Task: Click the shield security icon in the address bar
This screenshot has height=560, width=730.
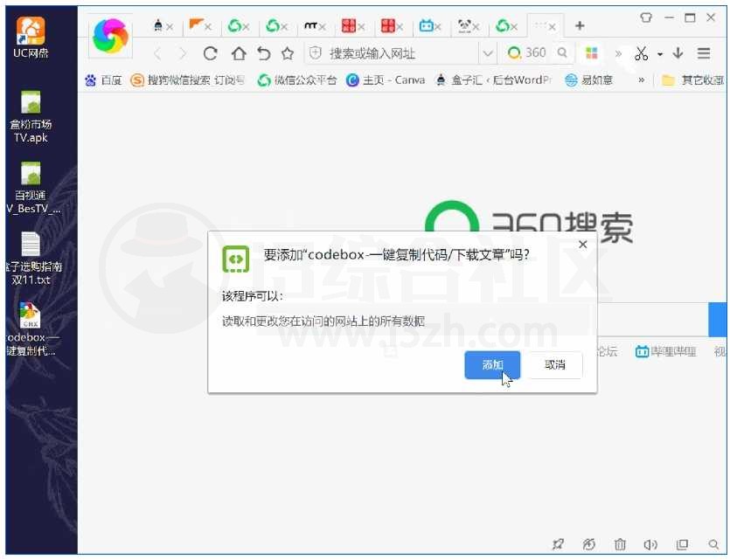Action: click(x=316, y=53)
